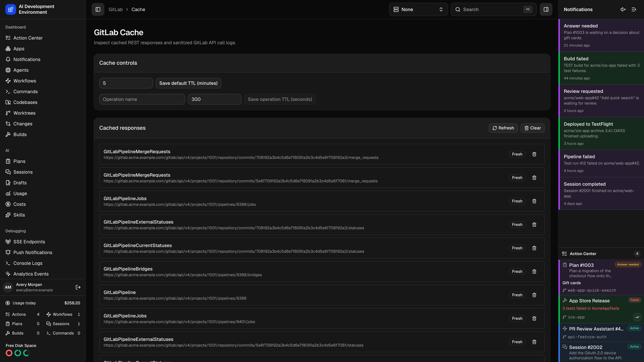Image resolution: width=644 pixels, height=362 pixels.
Task: Delete the pipelines/9401/jobs cached response
Action: click(x=534, y=319)
